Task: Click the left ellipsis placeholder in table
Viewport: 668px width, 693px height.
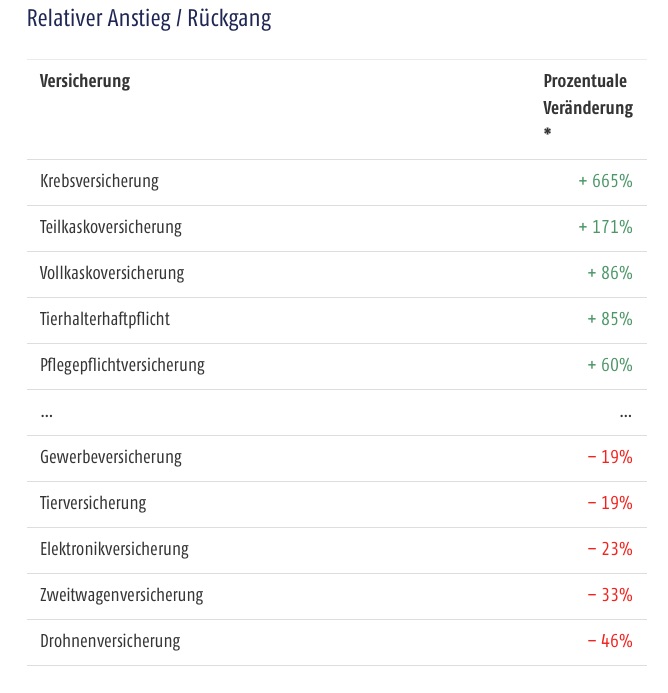Action: [46, 415]
